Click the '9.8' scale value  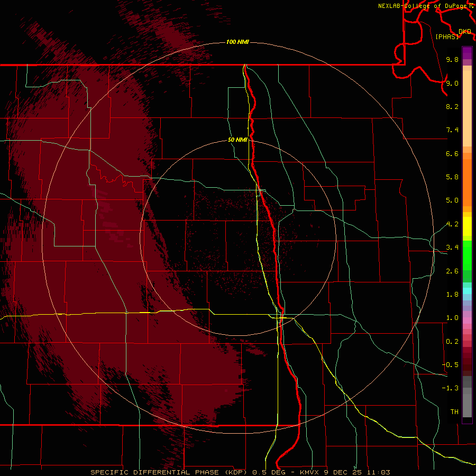452,59
